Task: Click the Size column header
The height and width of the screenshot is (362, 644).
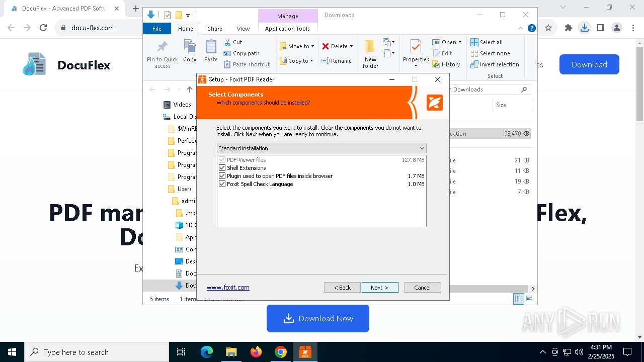Action: (x=512, y=105)
